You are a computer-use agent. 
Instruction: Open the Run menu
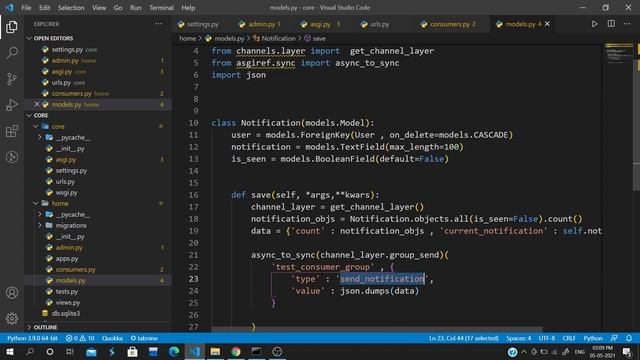pos(136,8)
